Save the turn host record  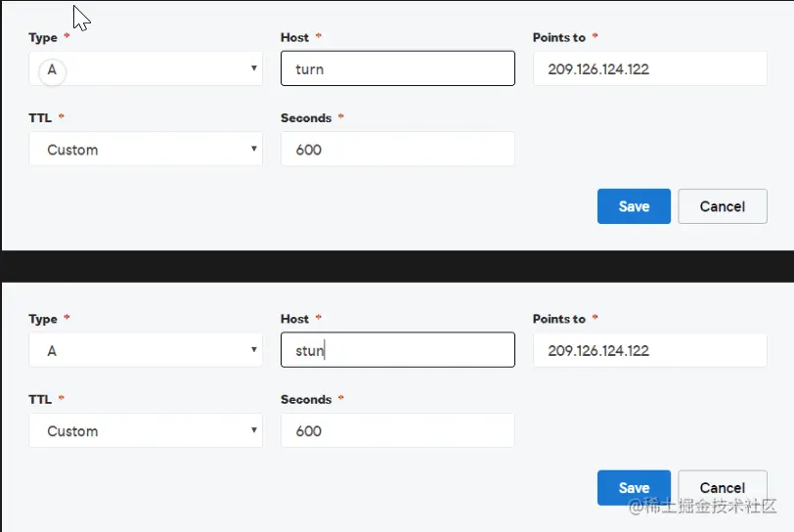pos(634,206)
